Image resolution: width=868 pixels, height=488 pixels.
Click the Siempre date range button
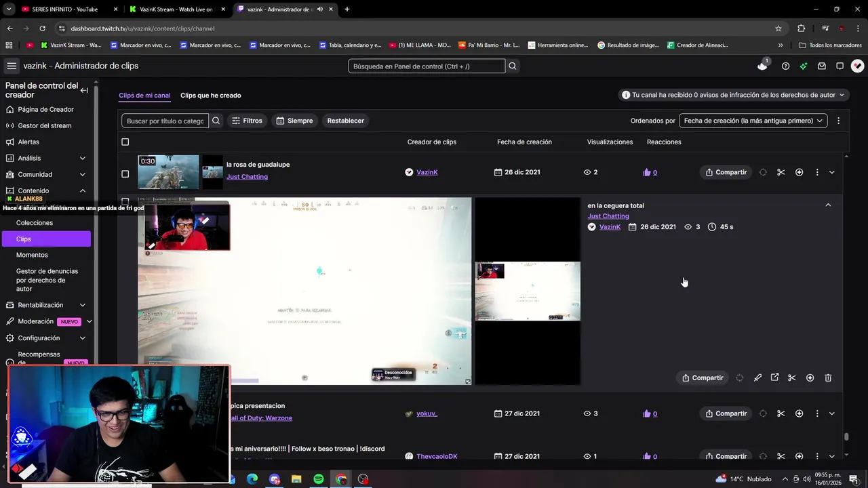tap(294, 121)
